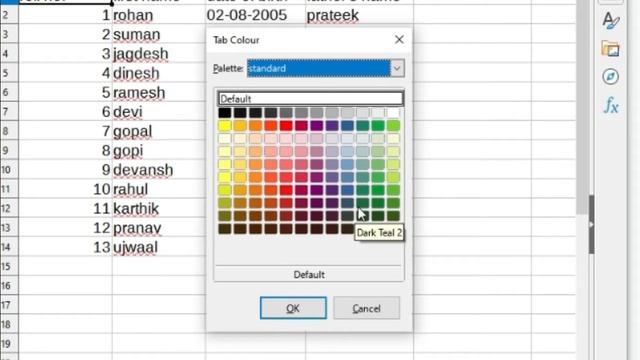The height and width of the screenshot is (360, 640).
Task: Select date cell '02-08-2005'
Action: pyautogui.click(x=256, y=15)
